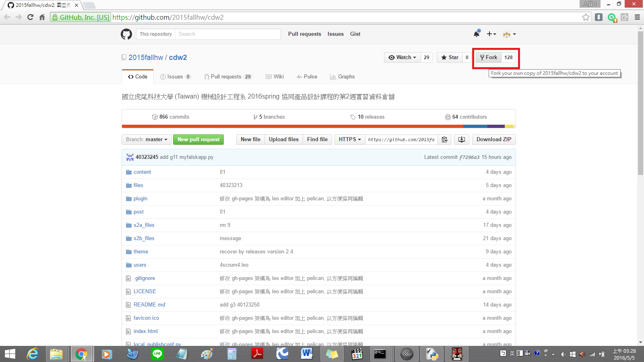Click the Chrome star bookmark icon
The width and height of the screenshot is (644, 362).
coord(586,17)
